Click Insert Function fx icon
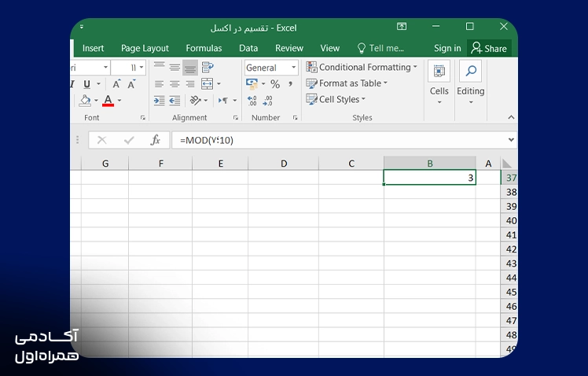 click(155, 140)
